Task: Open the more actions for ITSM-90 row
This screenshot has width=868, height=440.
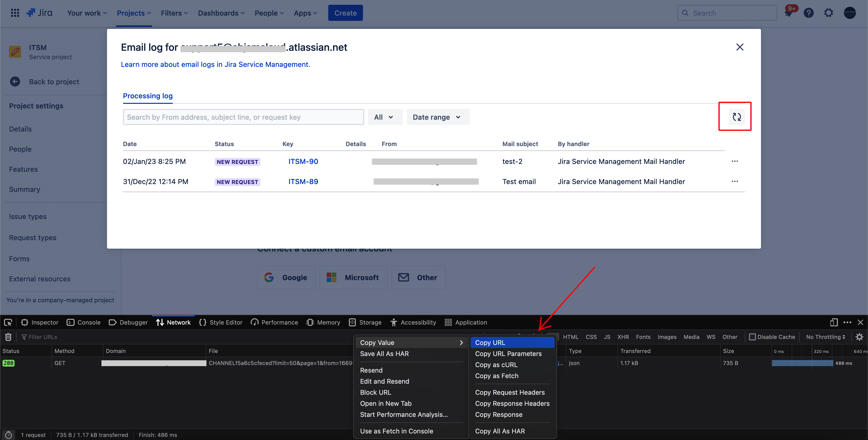Action: [735, 161]
